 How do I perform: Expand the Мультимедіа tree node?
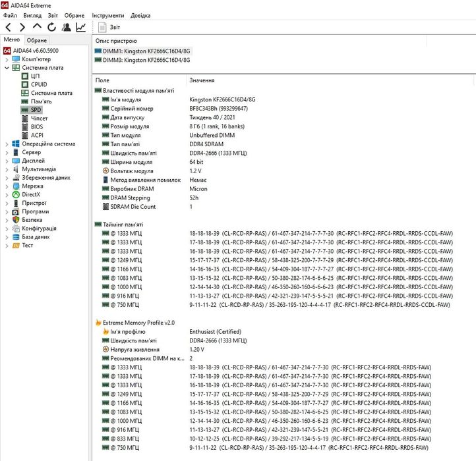(7, 169)
